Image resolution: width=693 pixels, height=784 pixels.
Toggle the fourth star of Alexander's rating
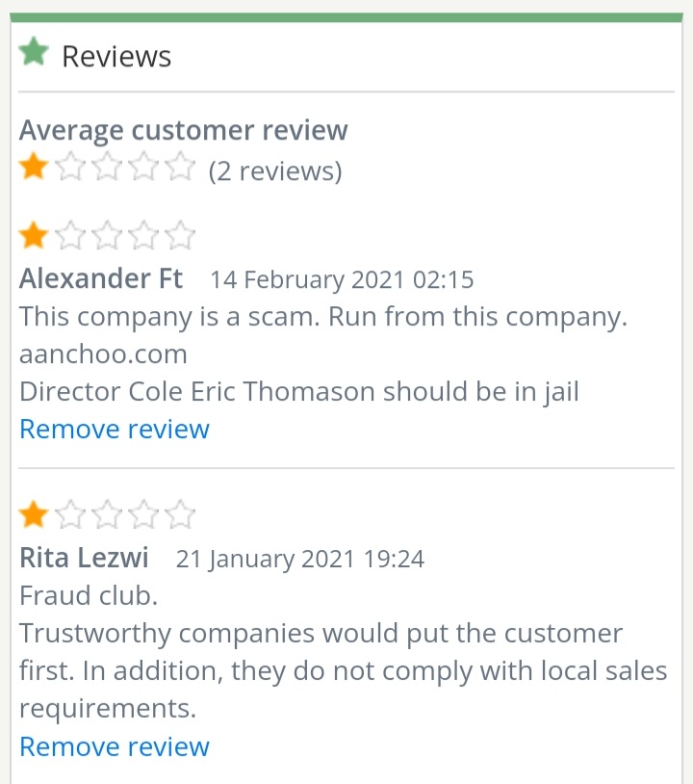[142, 233]
